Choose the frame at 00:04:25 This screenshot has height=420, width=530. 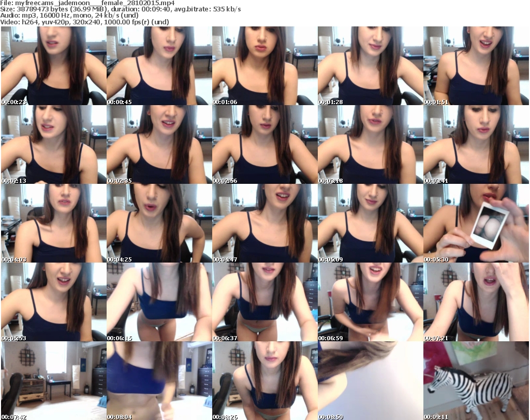coord(159,224)
